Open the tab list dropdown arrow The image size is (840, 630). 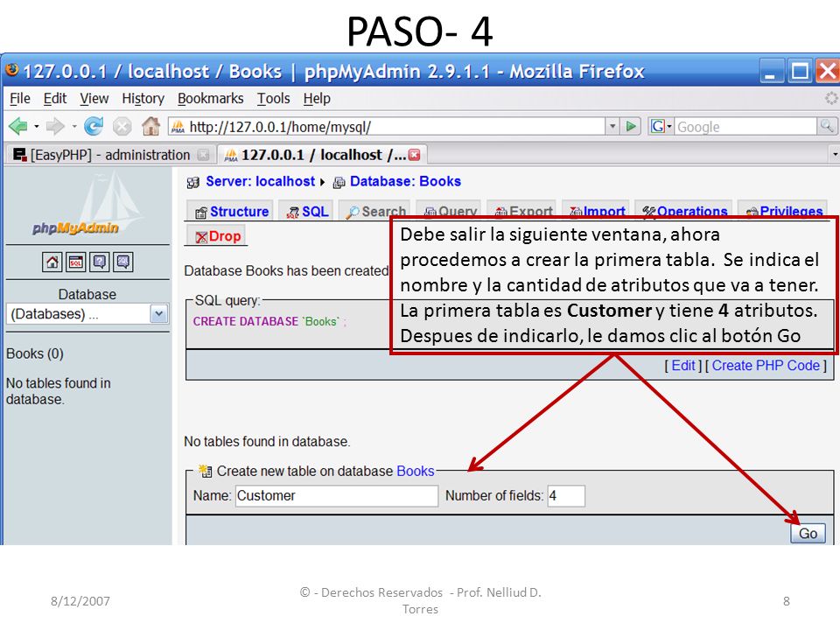pos(835,155)
